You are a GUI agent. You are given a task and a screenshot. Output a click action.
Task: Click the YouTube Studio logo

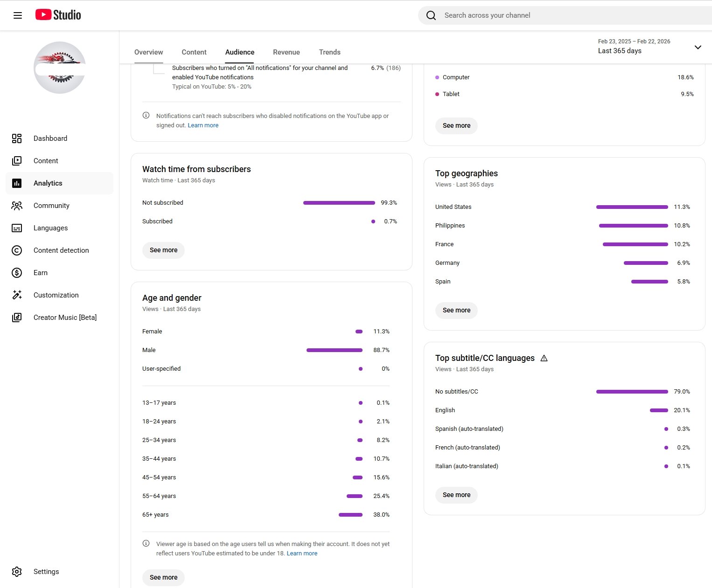click(58, 15)
